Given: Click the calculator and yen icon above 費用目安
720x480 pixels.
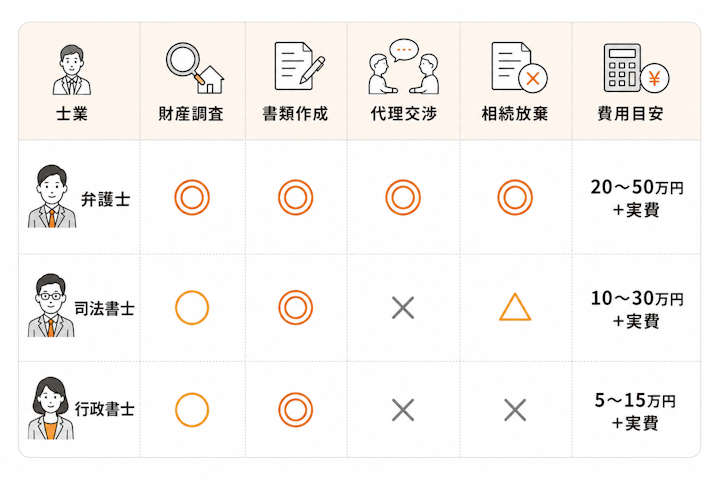Looking at the screenshot, I should click(x=636, y=68).
